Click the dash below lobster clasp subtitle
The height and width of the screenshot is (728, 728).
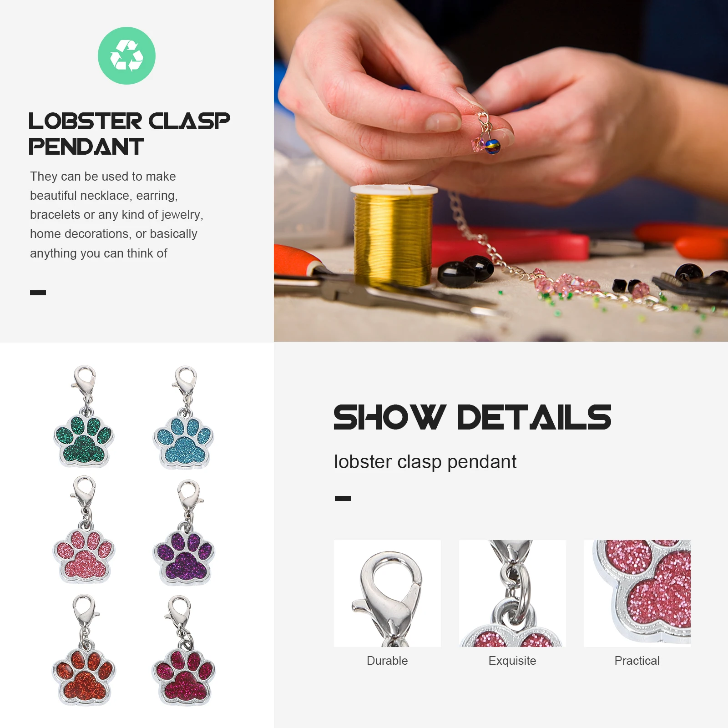pyautogui.click(x=343, y=498)
